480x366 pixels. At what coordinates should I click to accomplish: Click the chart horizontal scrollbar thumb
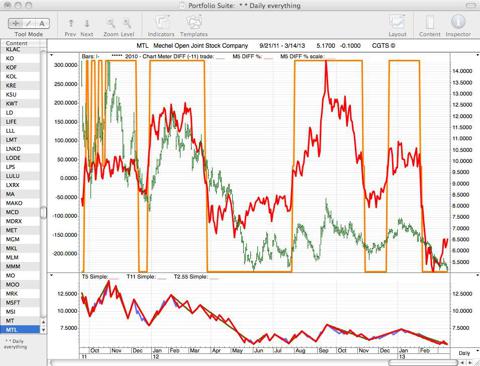coord(423,362)
